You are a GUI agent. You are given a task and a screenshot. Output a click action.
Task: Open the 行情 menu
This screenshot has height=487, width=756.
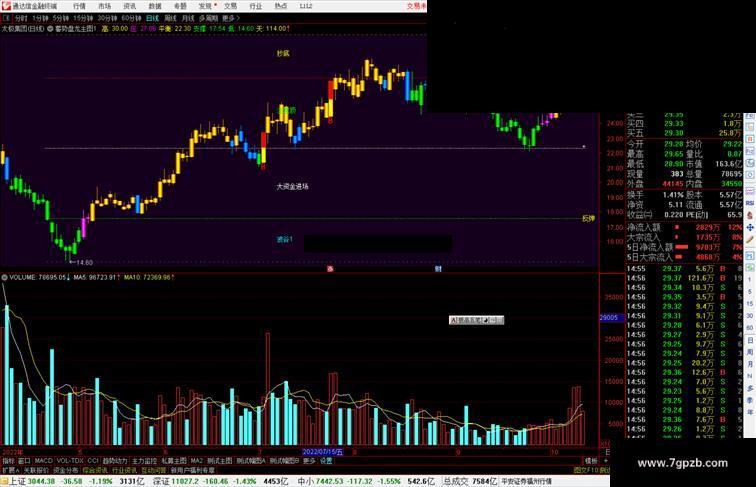pyautogui.click(x=80, y=6)
